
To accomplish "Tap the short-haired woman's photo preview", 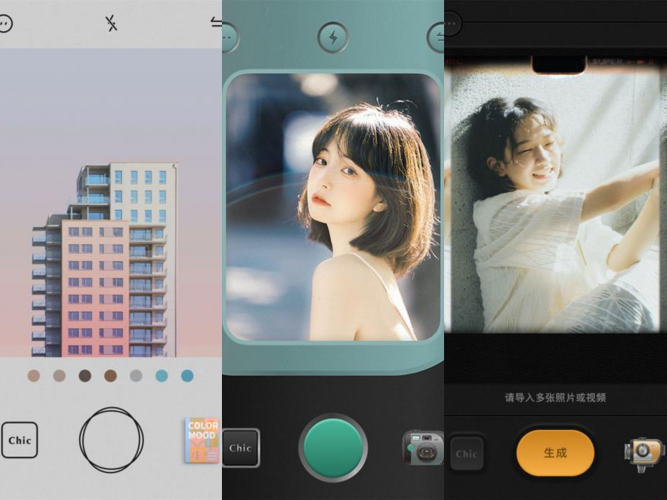I will pos(332,205).
